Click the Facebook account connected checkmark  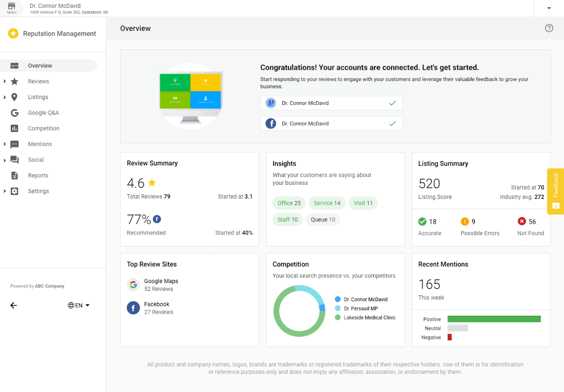[392, 123]
